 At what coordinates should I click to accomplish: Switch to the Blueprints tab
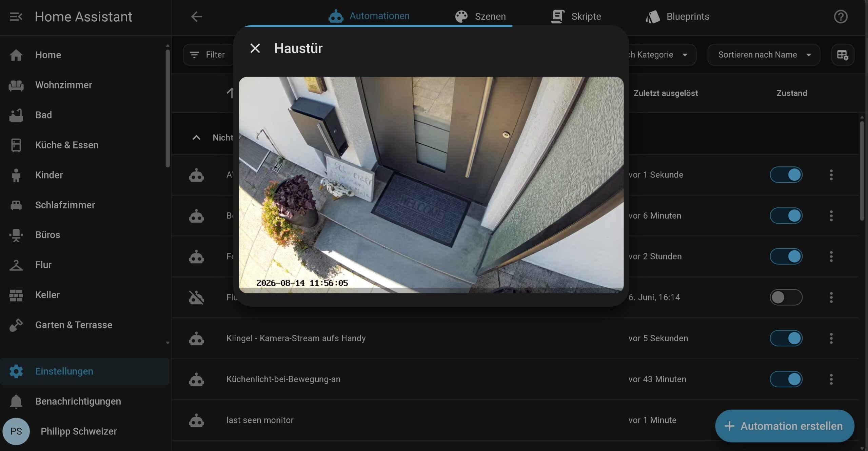[677, 16]
